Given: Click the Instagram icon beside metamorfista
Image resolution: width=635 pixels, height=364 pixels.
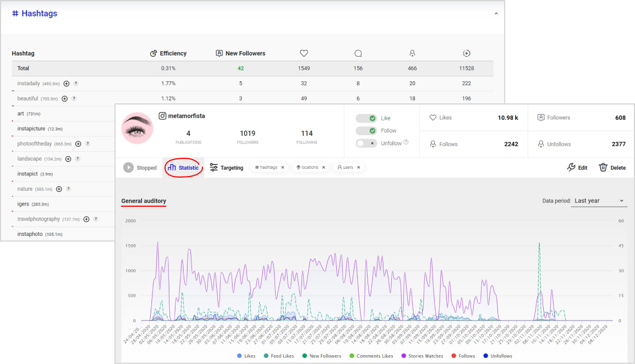Looking at the screenshot, I should (x=162, y=116).
